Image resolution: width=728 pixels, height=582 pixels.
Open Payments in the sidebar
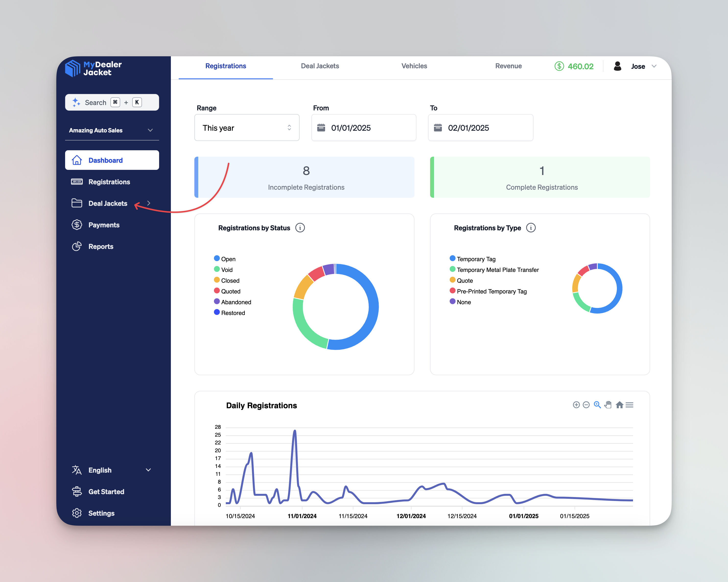tap(104, 225)
